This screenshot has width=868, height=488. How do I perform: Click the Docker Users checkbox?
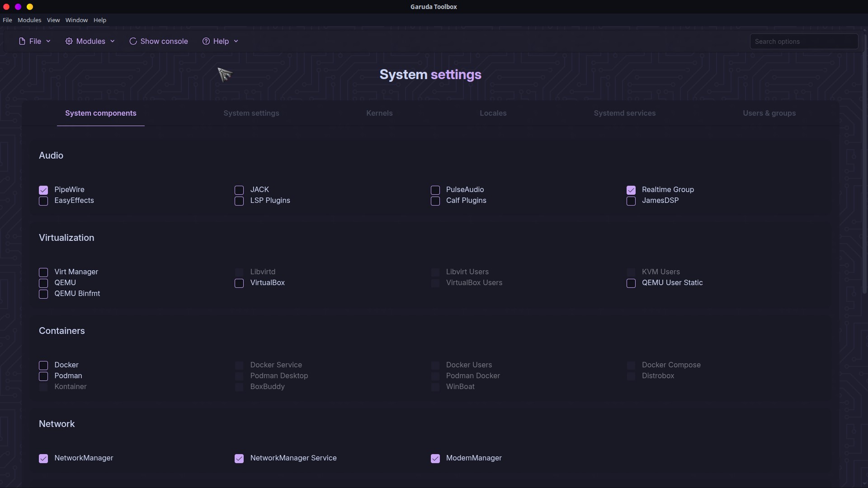(x=435, y=365)
